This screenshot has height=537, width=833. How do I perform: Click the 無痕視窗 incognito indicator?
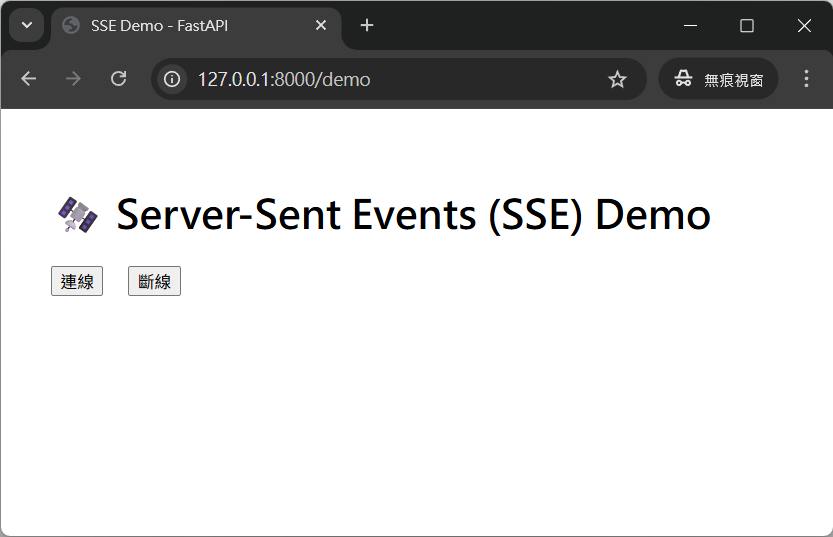pyautogui.click(x=718, y=79)
